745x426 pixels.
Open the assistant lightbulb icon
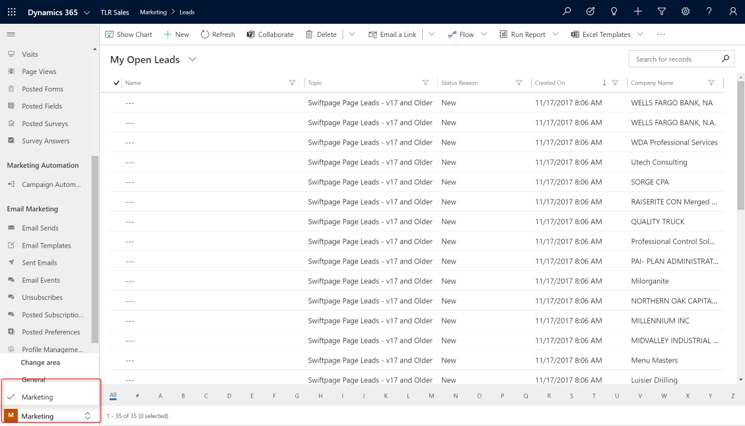tap(614, 11)
